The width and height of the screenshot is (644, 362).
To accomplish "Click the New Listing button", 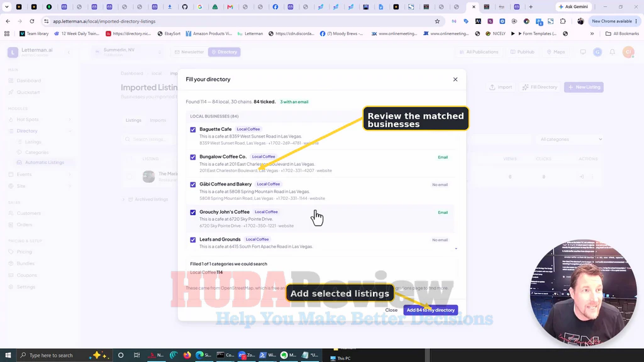I will 584,87.
